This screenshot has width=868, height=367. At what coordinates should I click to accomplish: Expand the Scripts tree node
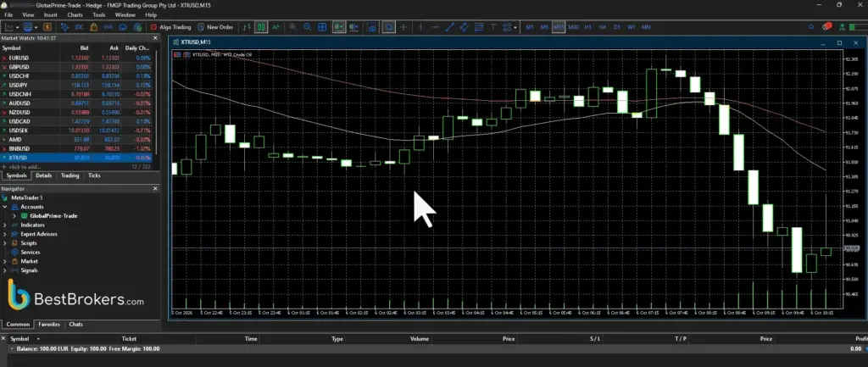(5, 243)
